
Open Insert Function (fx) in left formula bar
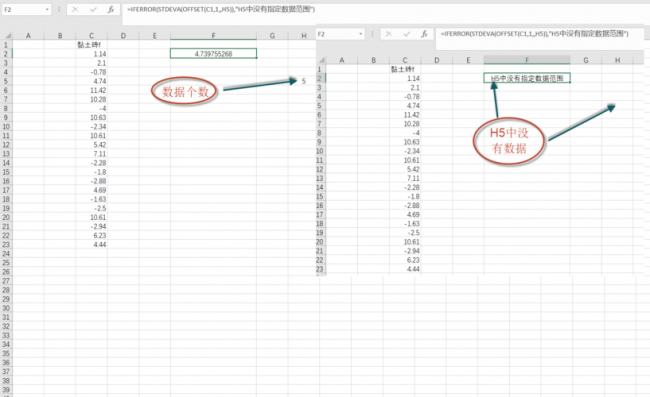[111, 9]
